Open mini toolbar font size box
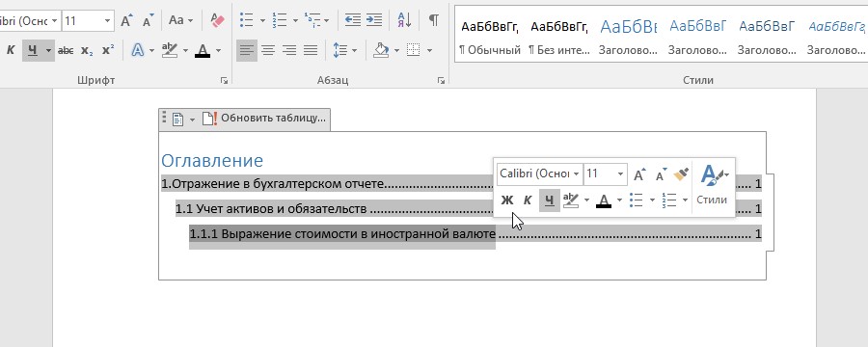Viewport: 868px width, 347px height. pyautogui.click(x=606, y=173)
